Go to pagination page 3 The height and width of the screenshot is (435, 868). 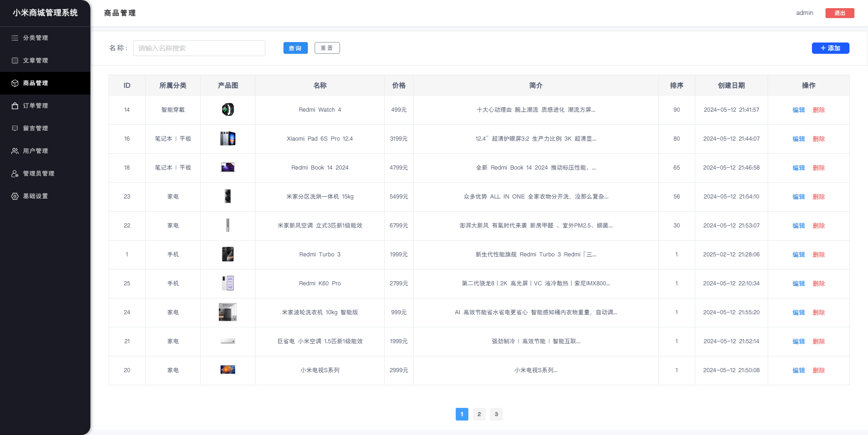point(496,414)
